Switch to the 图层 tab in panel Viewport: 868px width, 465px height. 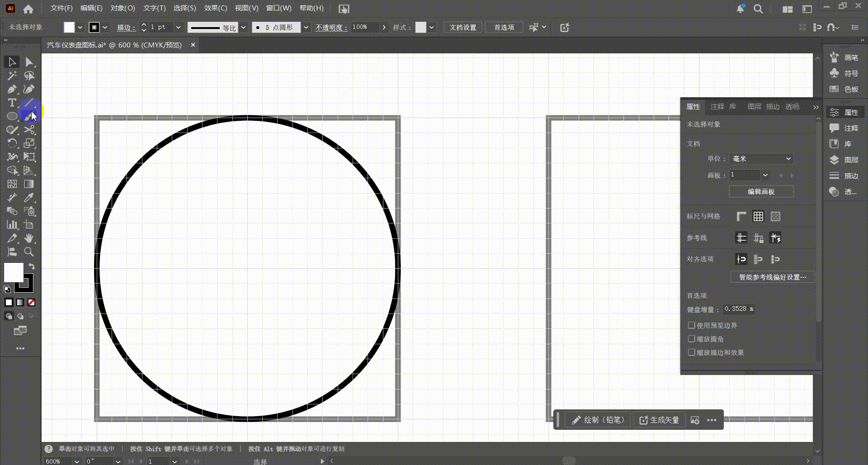pyautogui.click(x=755, y=107)
